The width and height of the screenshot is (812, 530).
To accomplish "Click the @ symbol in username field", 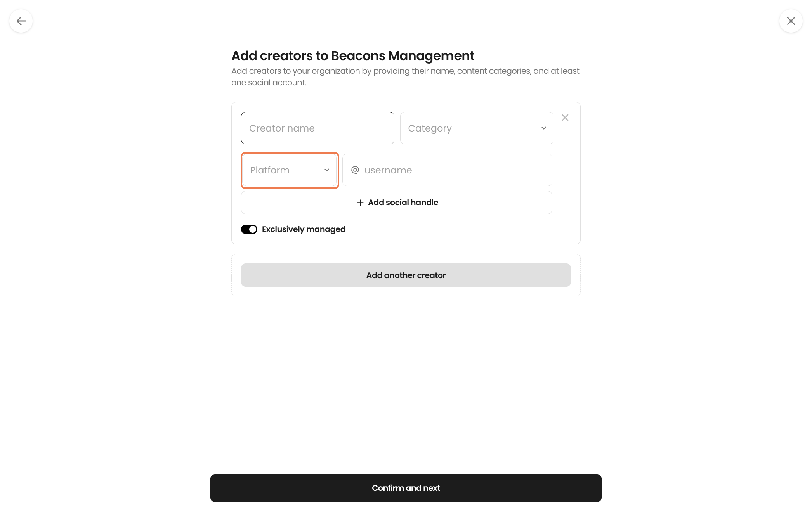I will [355, 170].
